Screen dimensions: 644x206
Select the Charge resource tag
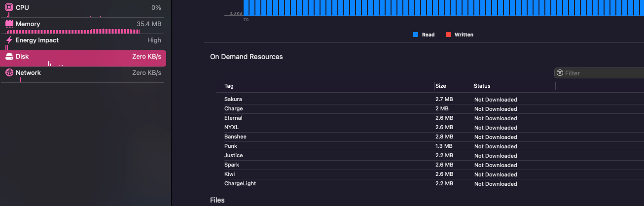(234, 108)
